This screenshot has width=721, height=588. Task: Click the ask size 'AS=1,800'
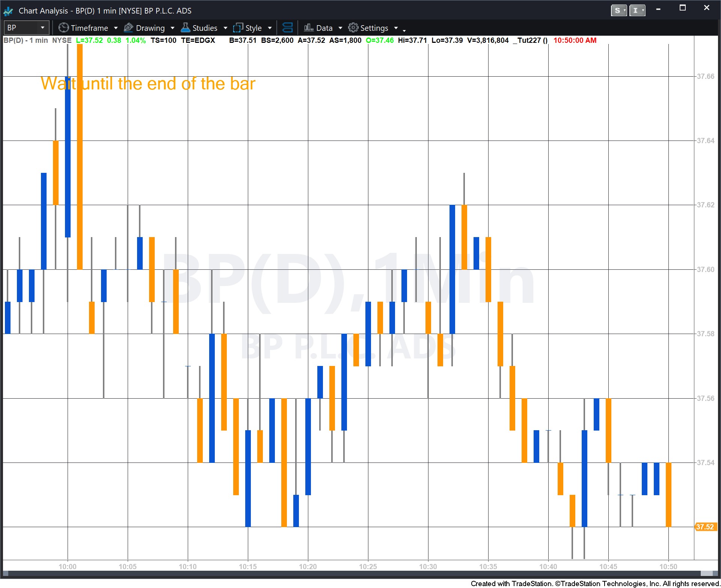point(345,41)
